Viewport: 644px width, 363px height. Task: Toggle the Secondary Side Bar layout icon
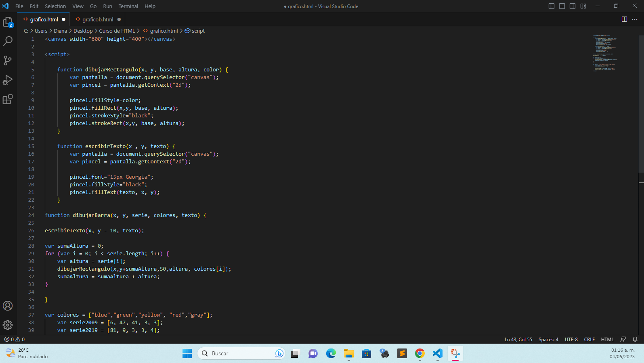click(x=573, y=6)
